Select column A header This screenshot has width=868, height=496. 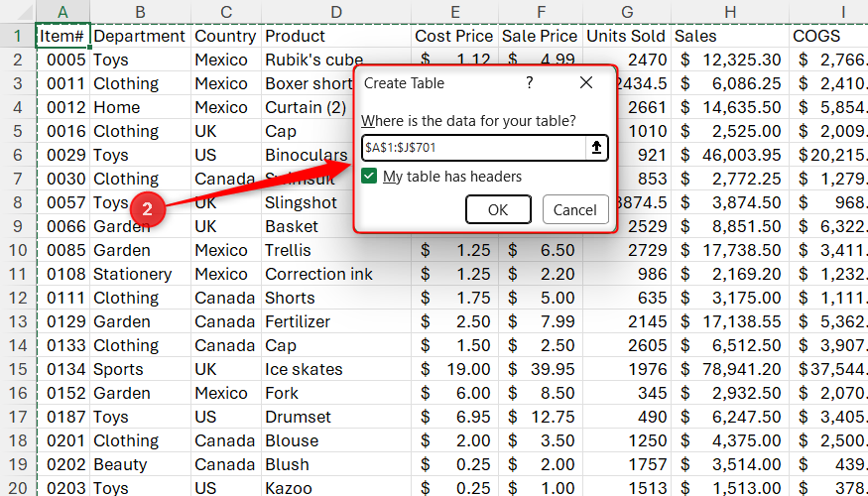click(62, 12)
